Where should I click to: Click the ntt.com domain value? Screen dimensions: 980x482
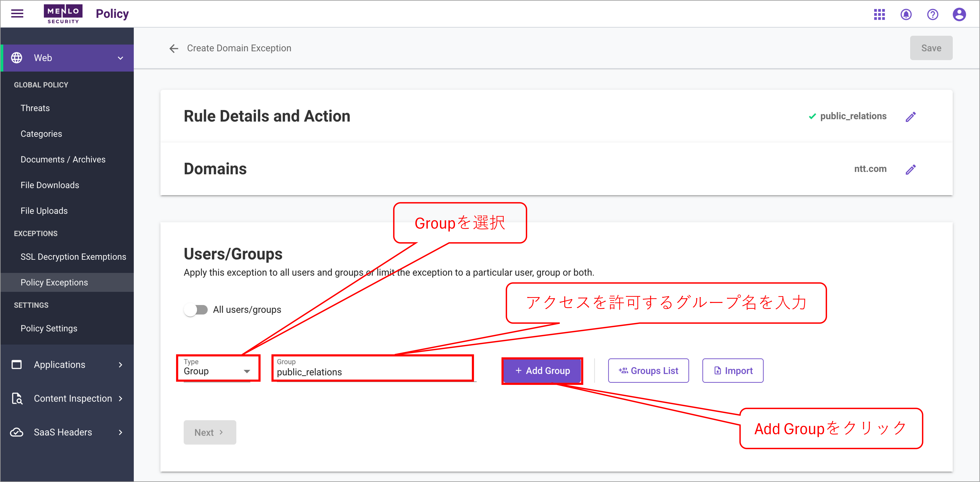870,169
